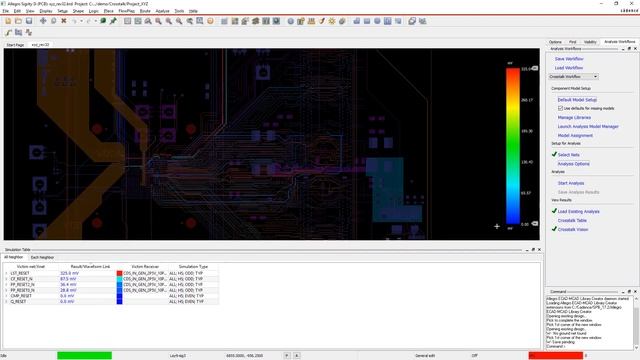Click the green pushpin toolbar icon

[x=113, y=21]
